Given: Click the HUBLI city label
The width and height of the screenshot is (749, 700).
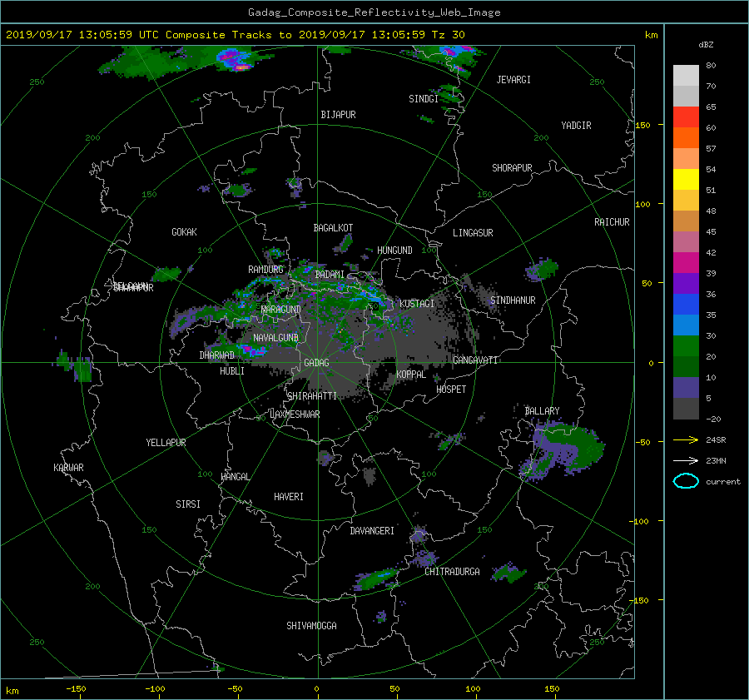Looking at the screenshot, I should [232, 371].
